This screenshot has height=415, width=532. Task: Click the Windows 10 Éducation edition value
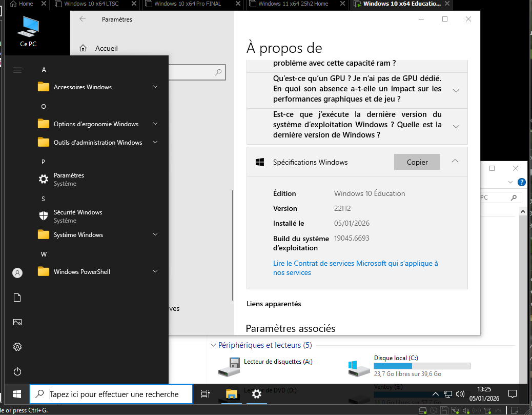370,193
